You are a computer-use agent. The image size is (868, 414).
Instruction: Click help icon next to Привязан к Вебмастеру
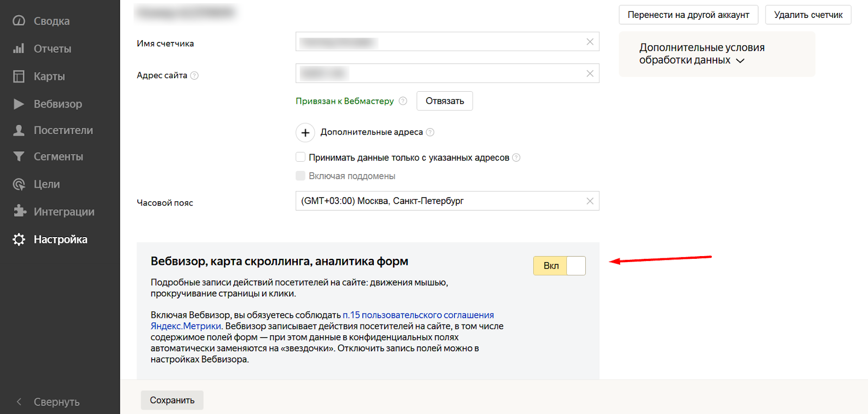pyautogui.click(x=403, y=101)
